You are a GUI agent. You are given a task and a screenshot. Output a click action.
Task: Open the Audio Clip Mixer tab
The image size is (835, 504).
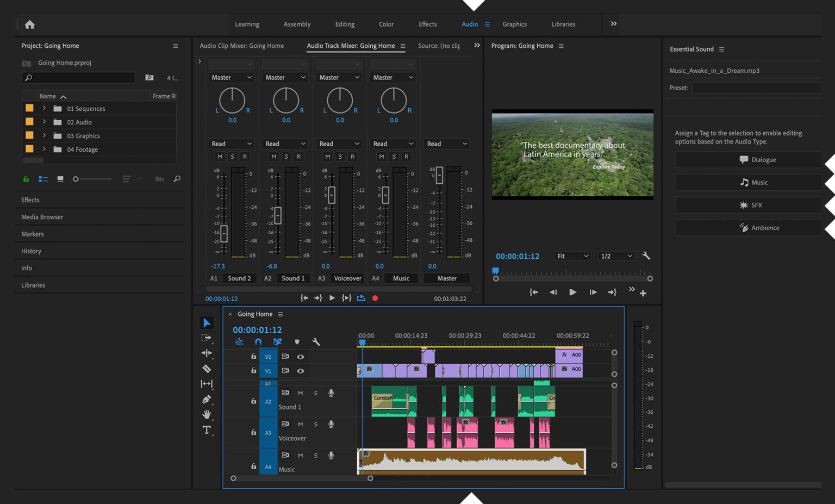click(241, 46)
